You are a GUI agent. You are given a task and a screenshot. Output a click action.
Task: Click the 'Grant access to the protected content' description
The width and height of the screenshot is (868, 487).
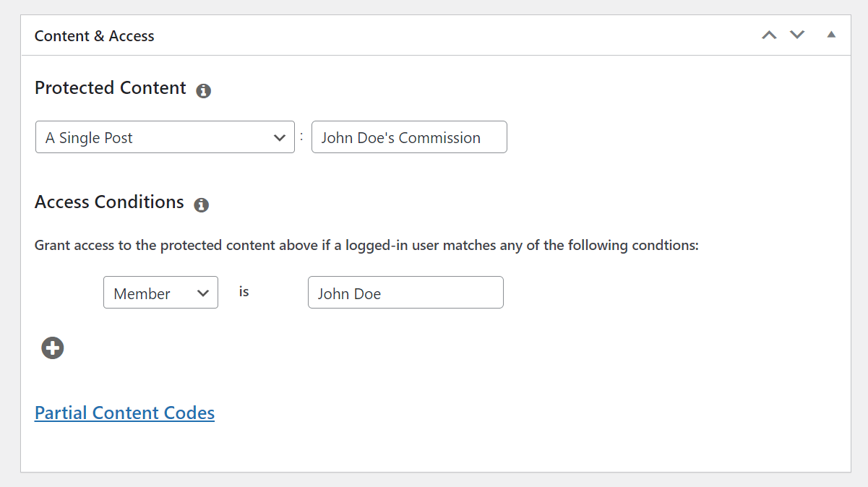366,246
